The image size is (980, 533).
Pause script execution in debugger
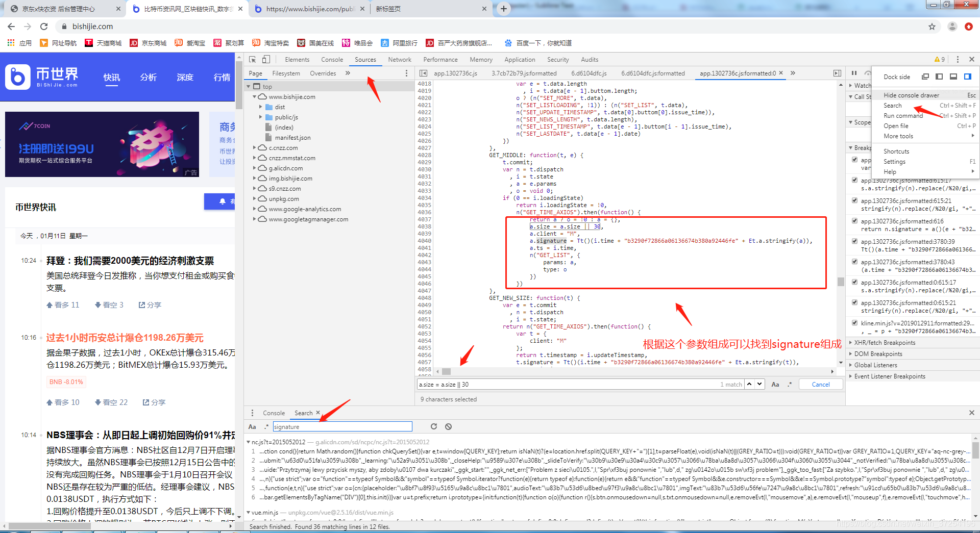click(x=854, y=73)
